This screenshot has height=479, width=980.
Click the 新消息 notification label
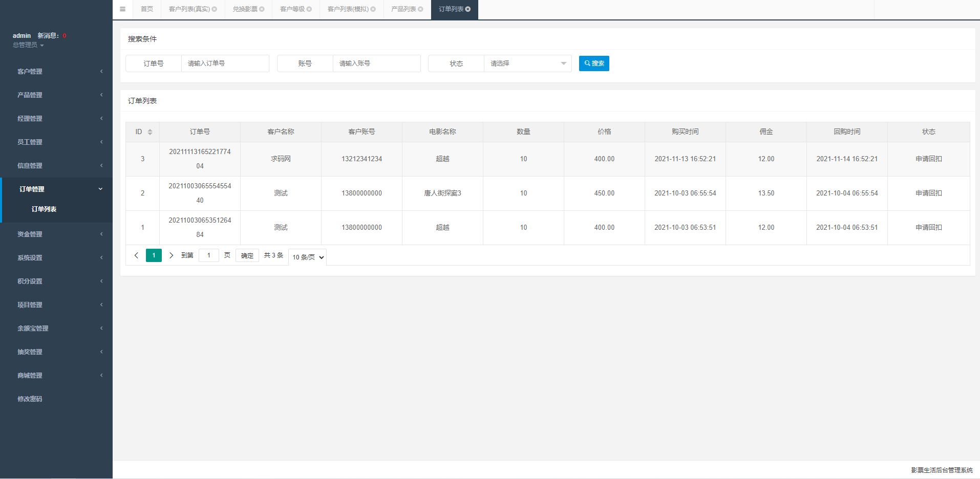48,36
